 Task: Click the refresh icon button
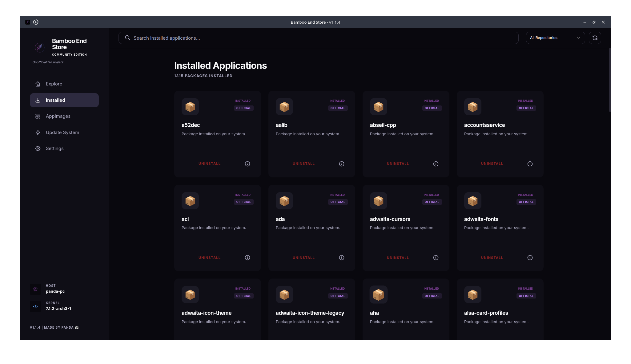pos(595,38)
